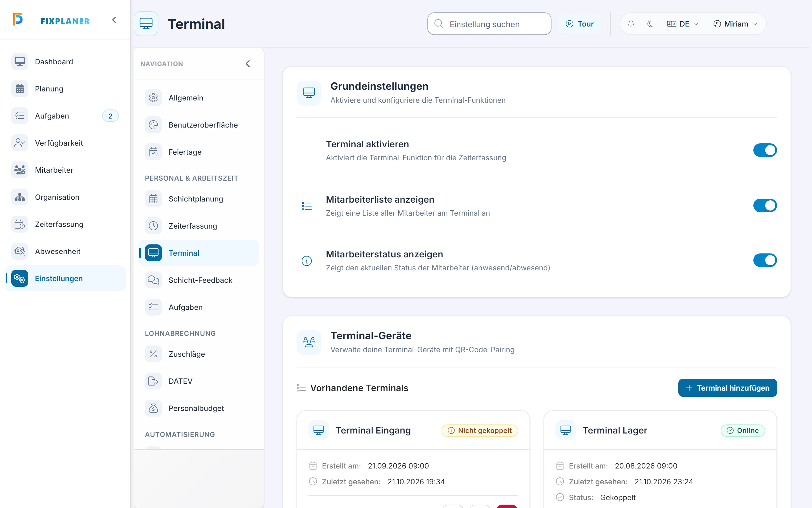Click the Online status badge

coord(743,430)
